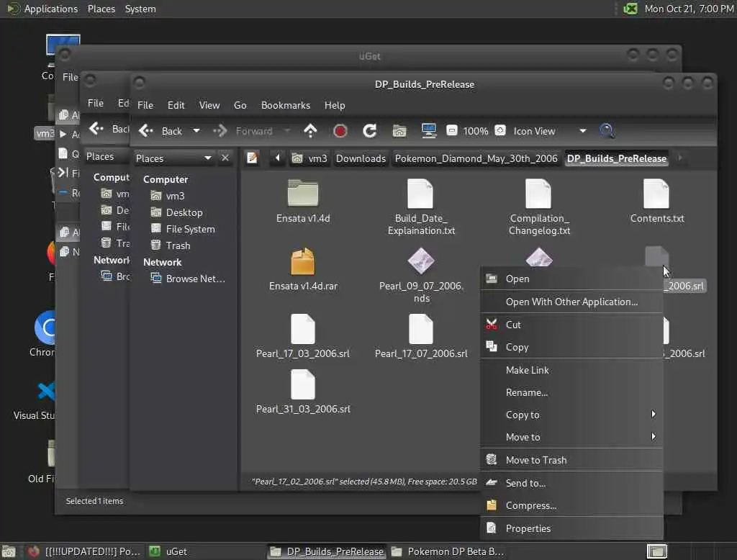The height and width of the screenshot is (560, 737).
Task: Click the 100% zoom level label
Action: (x=476, y=131)
